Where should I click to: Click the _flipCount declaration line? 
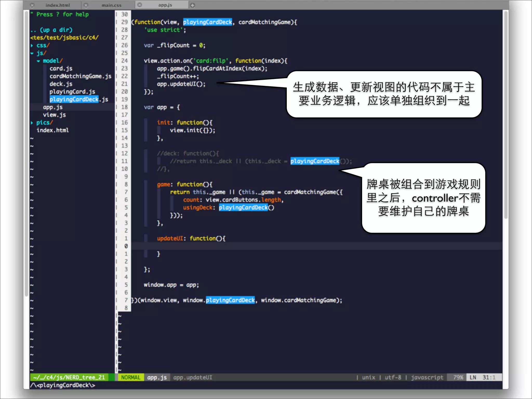[x=175, y=45]
